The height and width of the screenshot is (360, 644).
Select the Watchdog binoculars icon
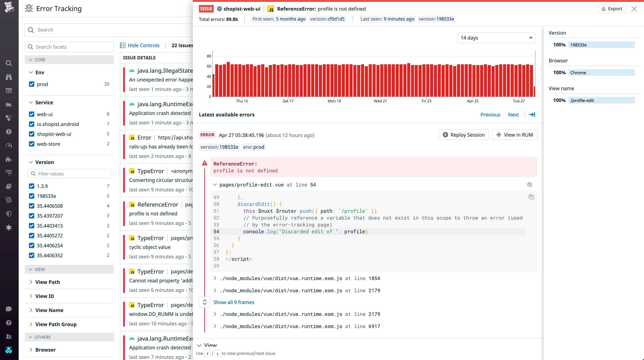[x=9, y=77]
